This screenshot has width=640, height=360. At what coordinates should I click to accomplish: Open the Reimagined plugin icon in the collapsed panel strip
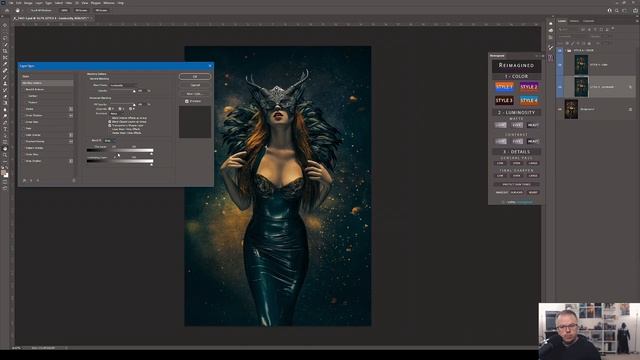[550, 58]
